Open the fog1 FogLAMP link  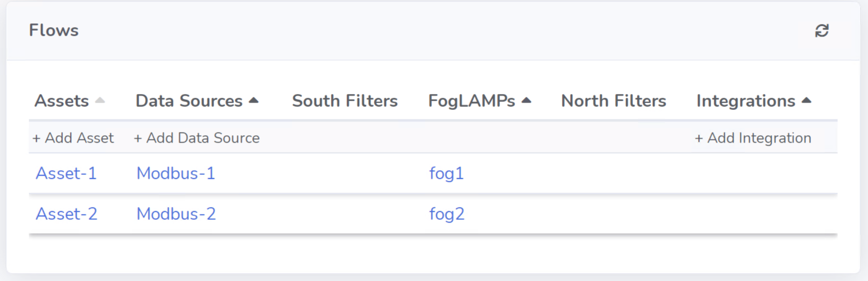446,174
